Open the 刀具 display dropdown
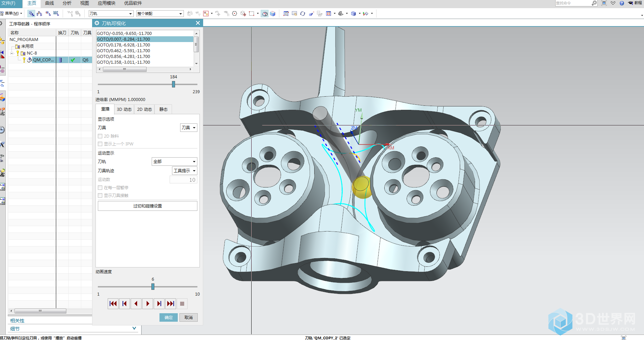644x340 pixels. click(189, 128)
